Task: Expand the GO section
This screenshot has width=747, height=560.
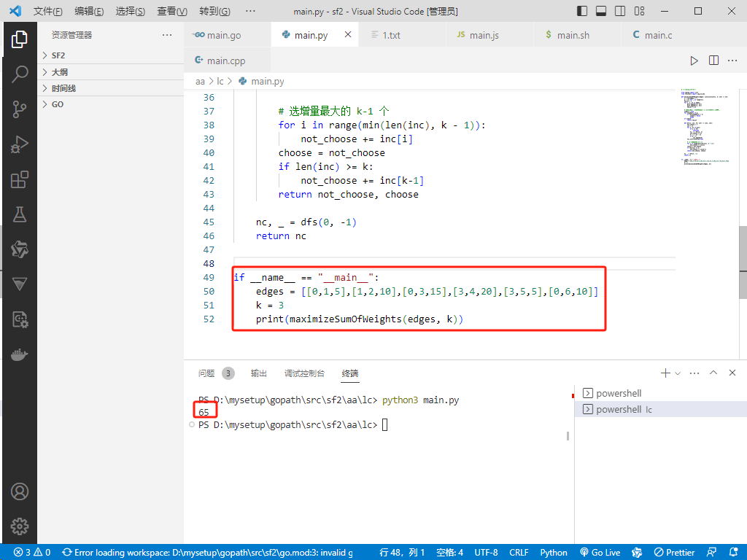Action: tap(111, 104)
